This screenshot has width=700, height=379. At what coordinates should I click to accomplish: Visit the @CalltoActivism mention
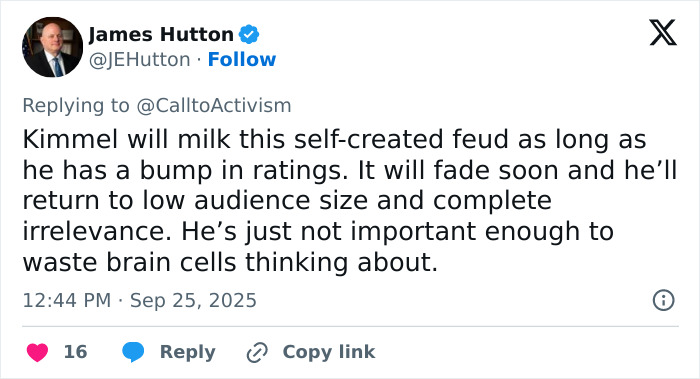pyautogui.click(x=213, y=106)
